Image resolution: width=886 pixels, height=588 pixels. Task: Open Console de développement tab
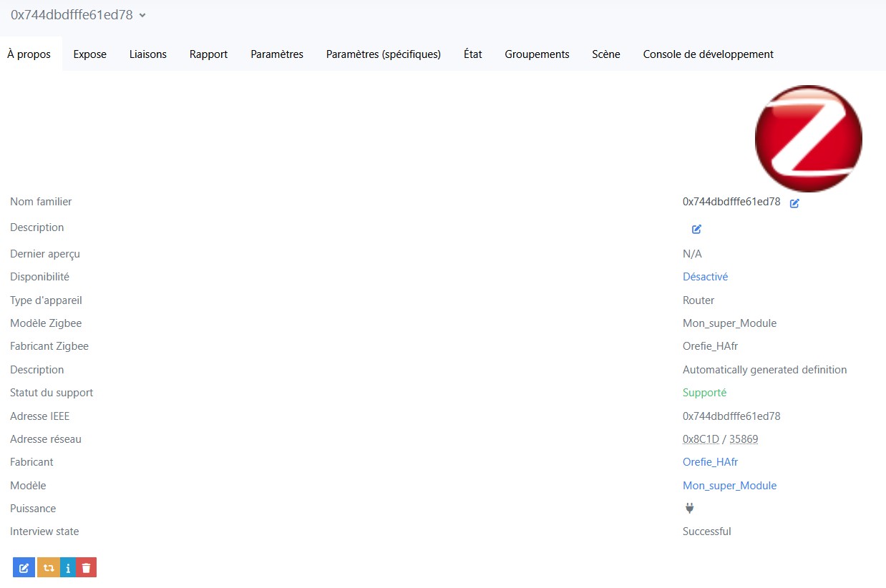click(709, 54)
